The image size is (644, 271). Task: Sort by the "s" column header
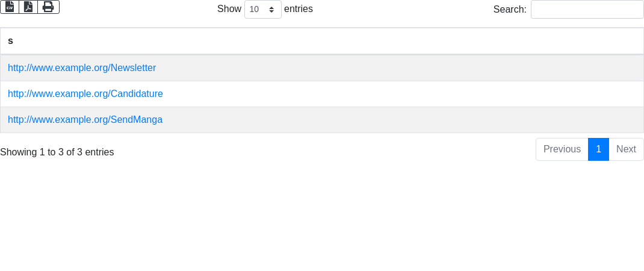pyautogui.click(x=11, y=41)
